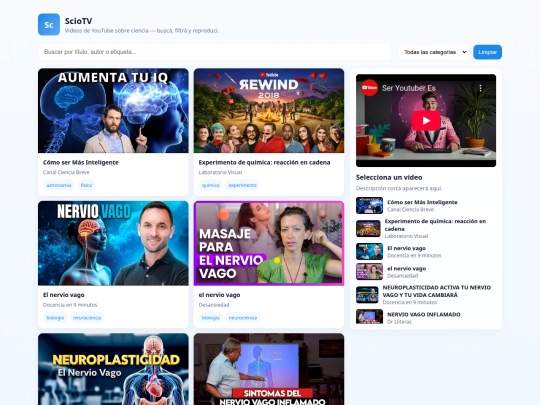The width and height of the screenshot is (540, 405).
Task: Click the ScioTV Sc logo icon
Action: (x=49, y=24)
